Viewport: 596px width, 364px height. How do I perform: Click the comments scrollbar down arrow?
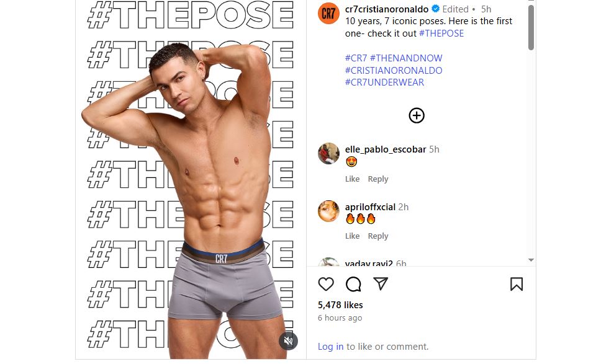(x=531, y=260)
